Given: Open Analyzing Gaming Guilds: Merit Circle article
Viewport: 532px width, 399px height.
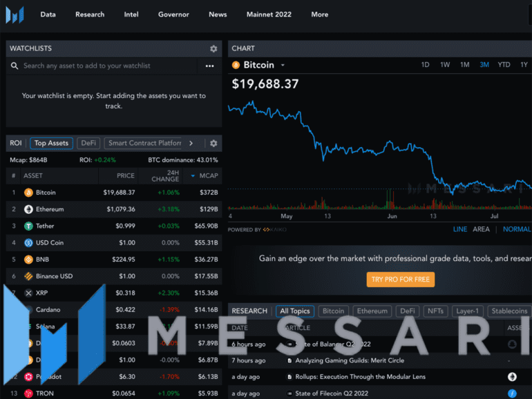Looking at the screenshot, I should (350, 361).
